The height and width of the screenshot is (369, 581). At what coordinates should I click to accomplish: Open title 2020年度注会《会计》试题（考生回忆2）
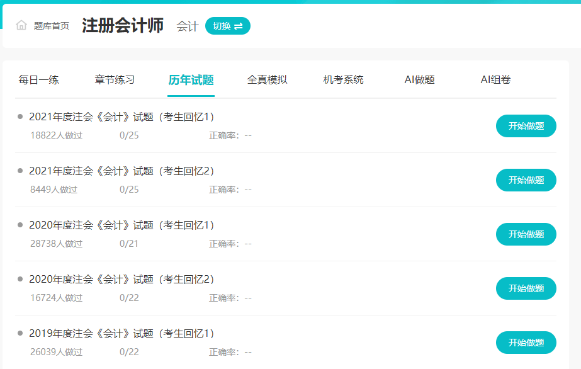pos(122,279)
